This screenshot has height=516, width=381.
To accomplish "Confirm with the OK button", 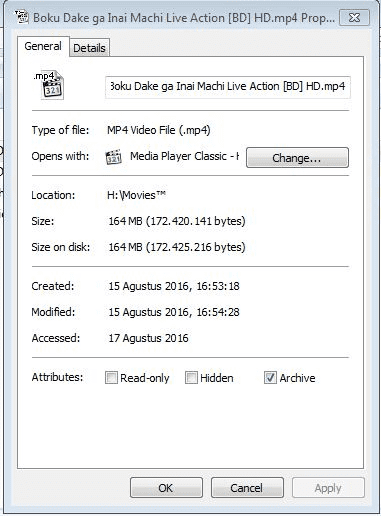I will (166, 488).
